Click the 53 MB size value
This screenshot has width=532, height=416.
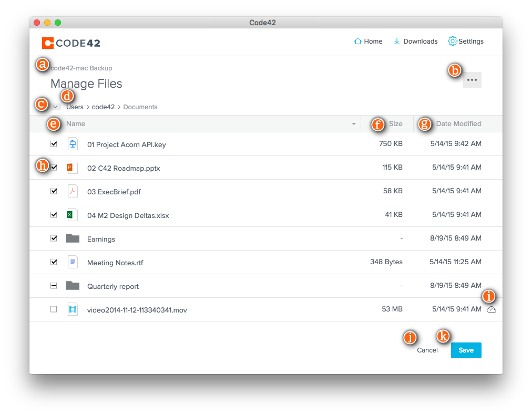point(392,309)
